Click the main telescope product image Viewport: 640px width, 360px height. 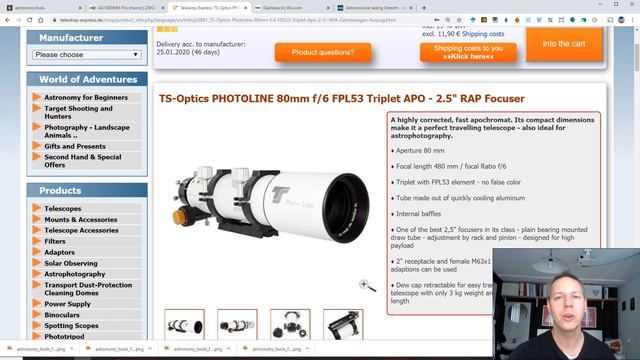[x=271, y=204]
